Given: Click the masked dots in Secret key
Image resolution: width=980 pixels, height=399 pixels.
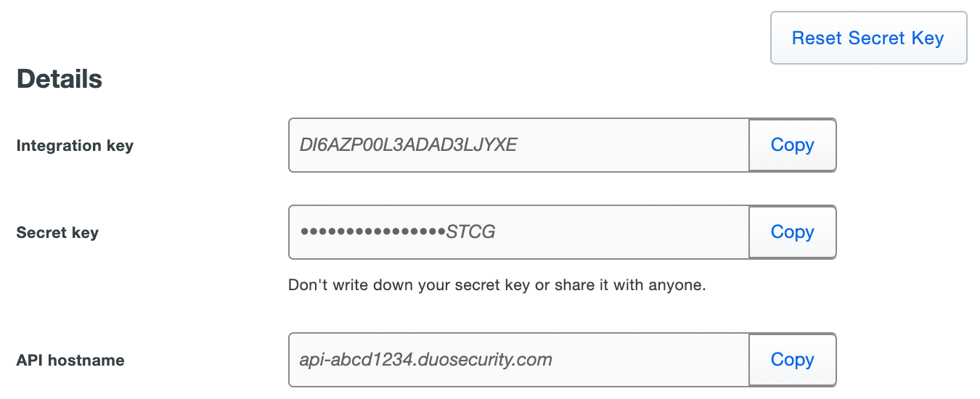Looking at the screenshot, I should click(x=372, y=232).
